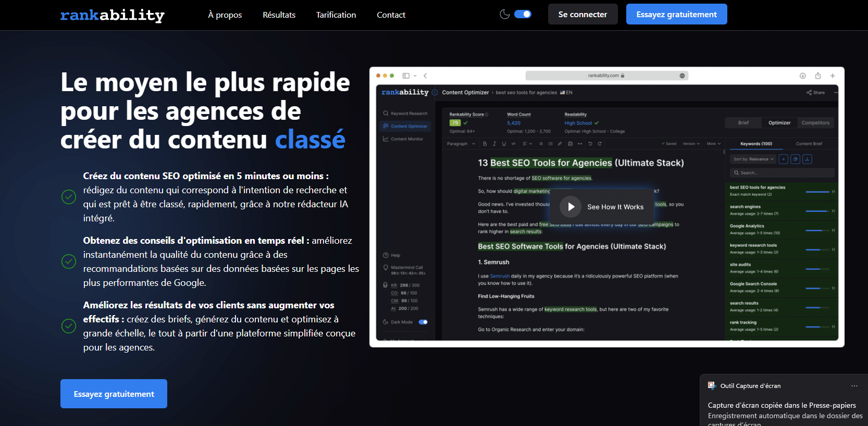The height and width of the screenshot is (426, 868).
Task: Click the download keywords icon button
Action: pyautogui.click(x=807, y=159)
